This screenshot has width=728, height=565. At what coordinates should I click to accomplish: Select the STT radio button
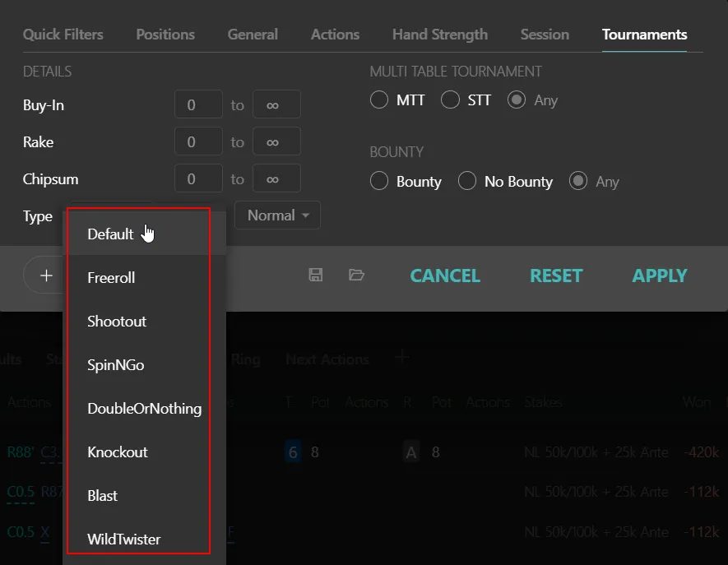pyautogui.click(x=450, y=100)
